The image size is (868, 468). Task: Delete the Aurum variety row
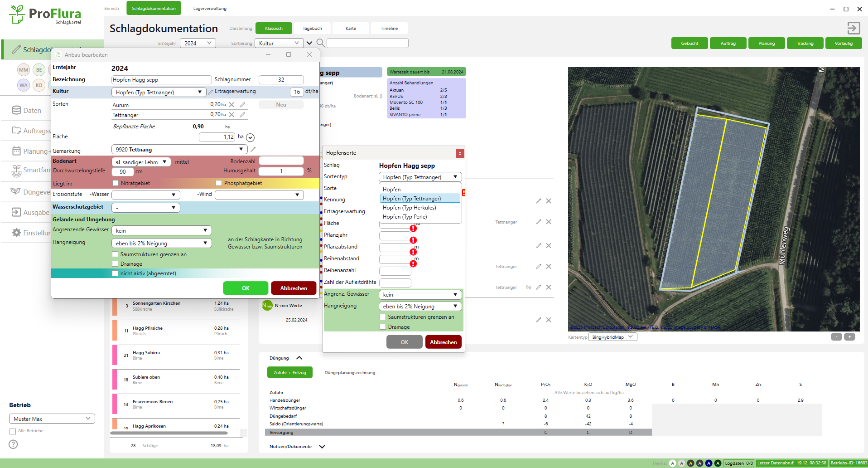(232, 105)
